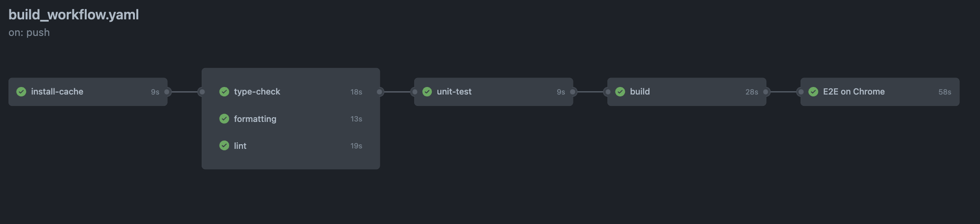Select the formatting job
The height and width of the screenshot is (224, 980).
291,119
